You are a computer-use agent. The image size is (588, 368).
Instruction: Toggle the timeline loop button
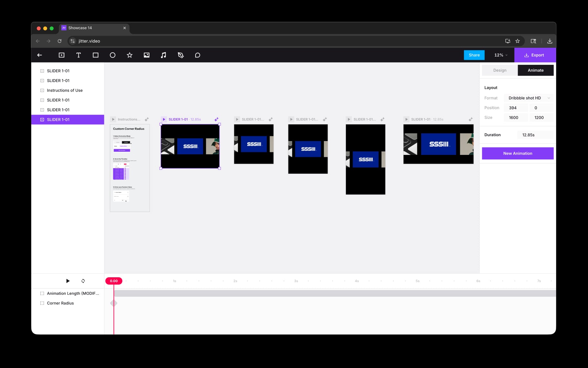tap(83, 281)
